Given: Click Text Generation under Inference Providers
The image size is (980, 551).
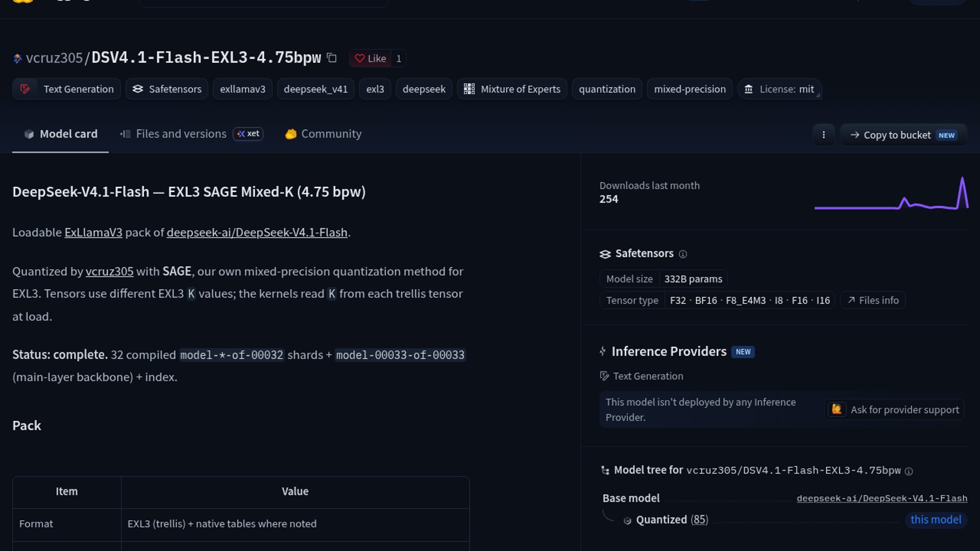Looking at the screenshot, I should [642, 376].
